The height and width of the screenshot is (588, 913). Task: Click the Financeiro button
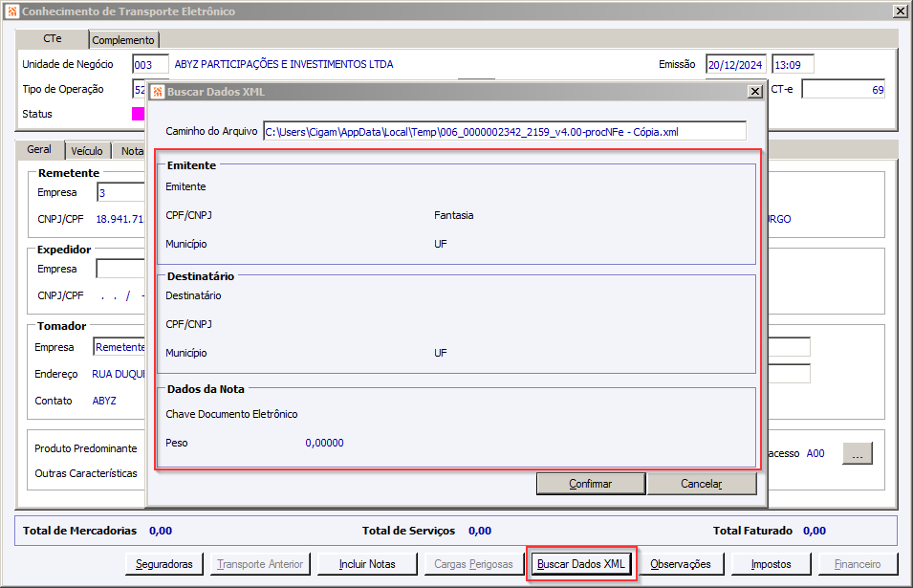[858, 564]
